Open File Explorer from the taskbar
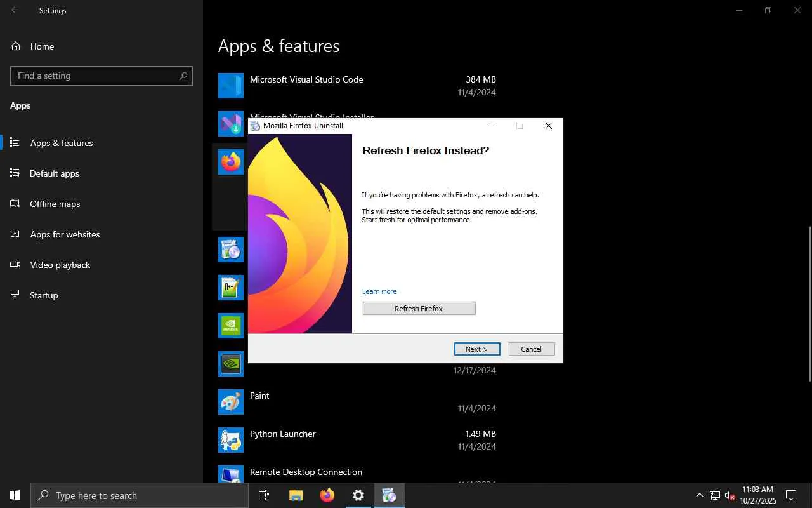The width and height of the screenshot is (812, 508). 296,495
